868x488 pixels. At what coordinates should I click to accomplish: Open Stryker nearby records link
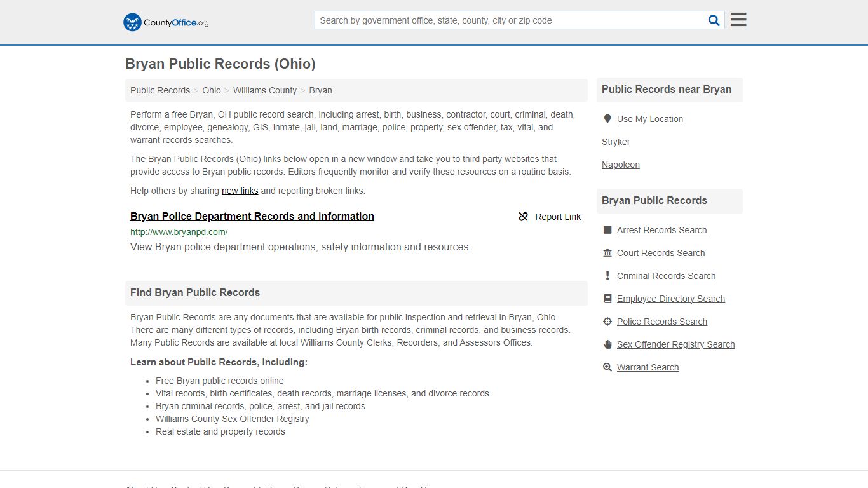click(x=616, y=142)
